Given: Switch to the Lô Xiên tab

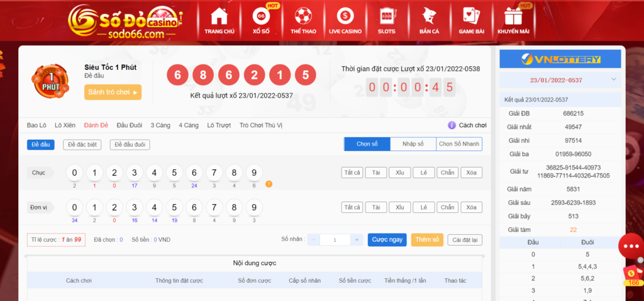Looking at the screenshot, I should (65, 125).
